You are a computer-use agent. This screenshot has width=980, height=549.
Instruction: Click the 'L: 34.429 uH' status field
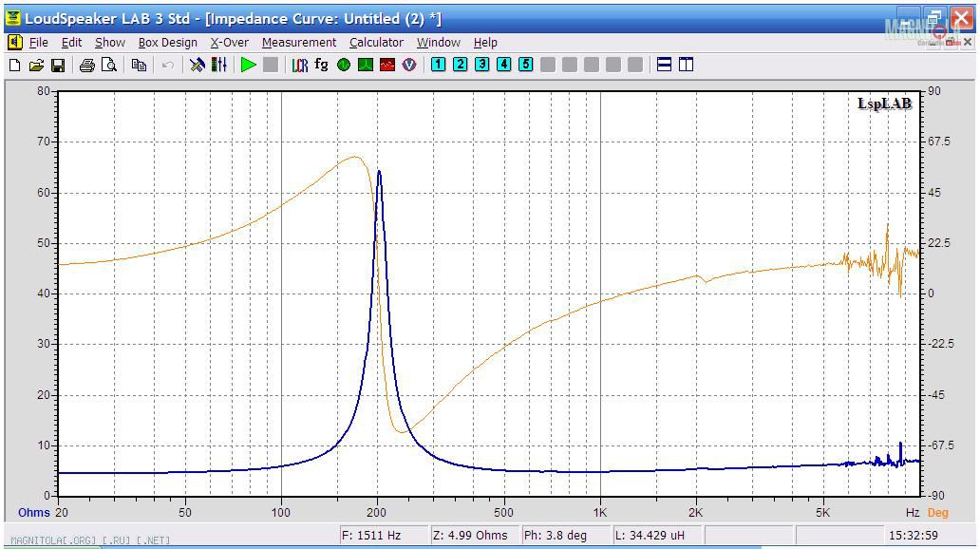coord(657,536)
